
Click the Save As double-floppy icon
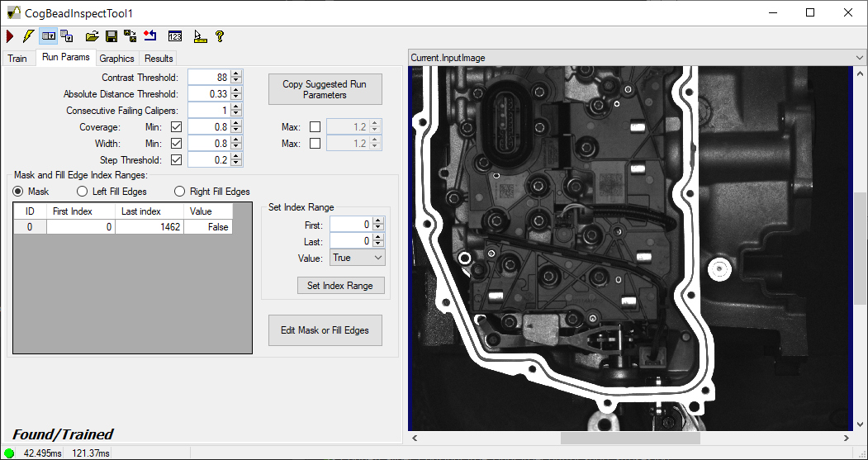point(130,36)
